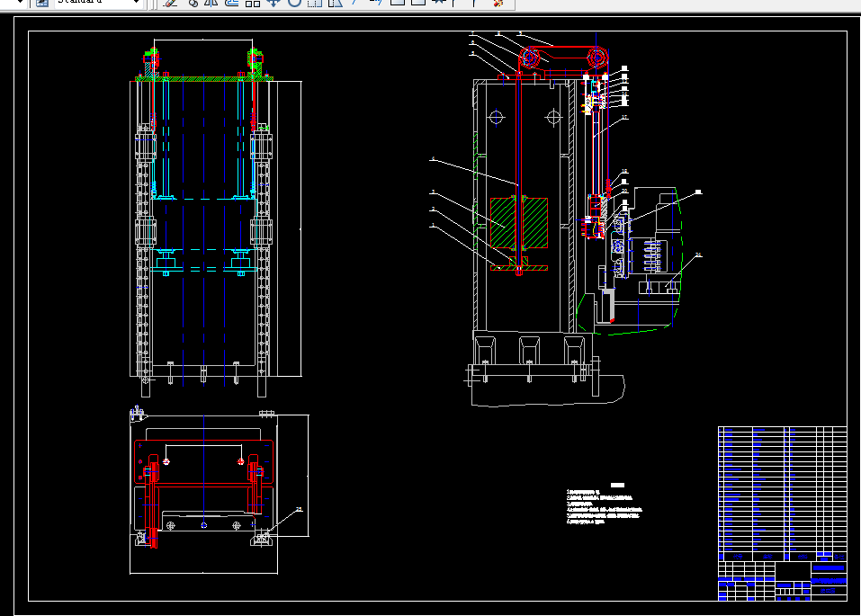Select the Explode tool at toolbar end
The width and height of the screenshot is (861, 616).
point(498,2)
